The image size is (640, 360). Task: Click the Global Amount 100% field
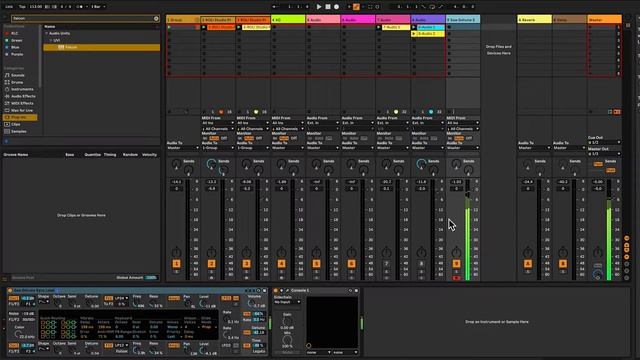coord(151,278)
